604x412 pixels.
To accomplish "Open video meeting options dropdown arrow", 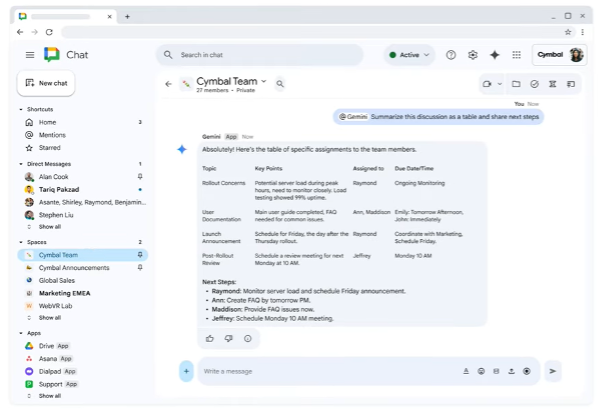I will [x=500, y=84].
